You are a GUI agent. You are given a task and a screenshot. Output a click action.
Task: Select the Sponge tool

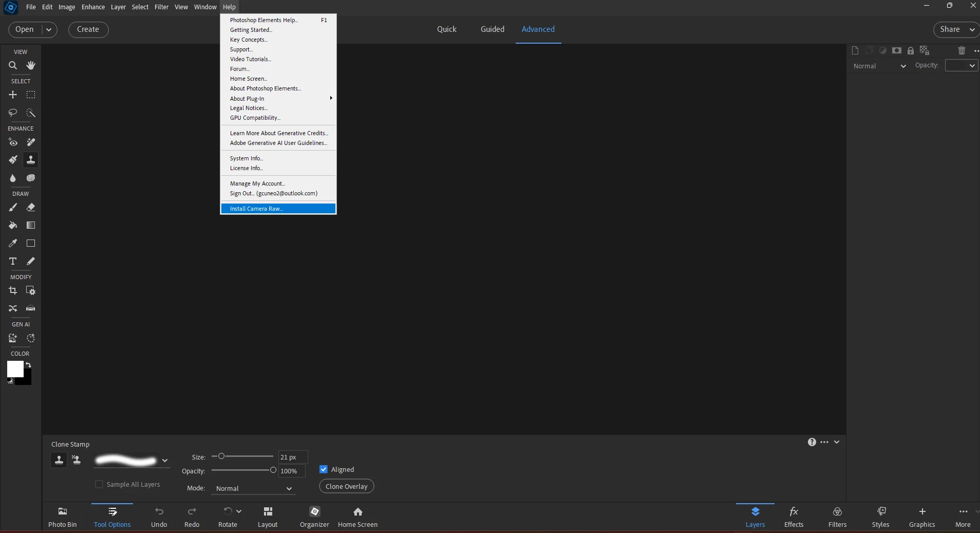(31, 178)
